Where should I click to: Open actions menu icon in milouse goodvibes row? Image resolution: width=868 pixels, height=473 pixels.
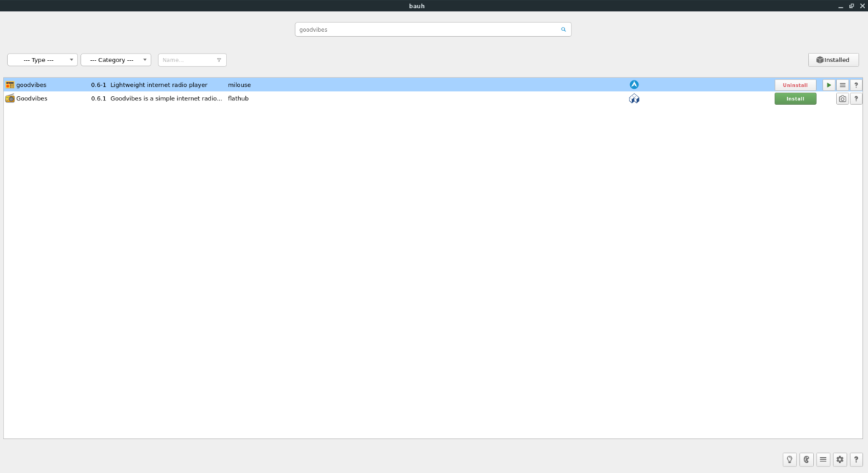[x=843, y=85]
